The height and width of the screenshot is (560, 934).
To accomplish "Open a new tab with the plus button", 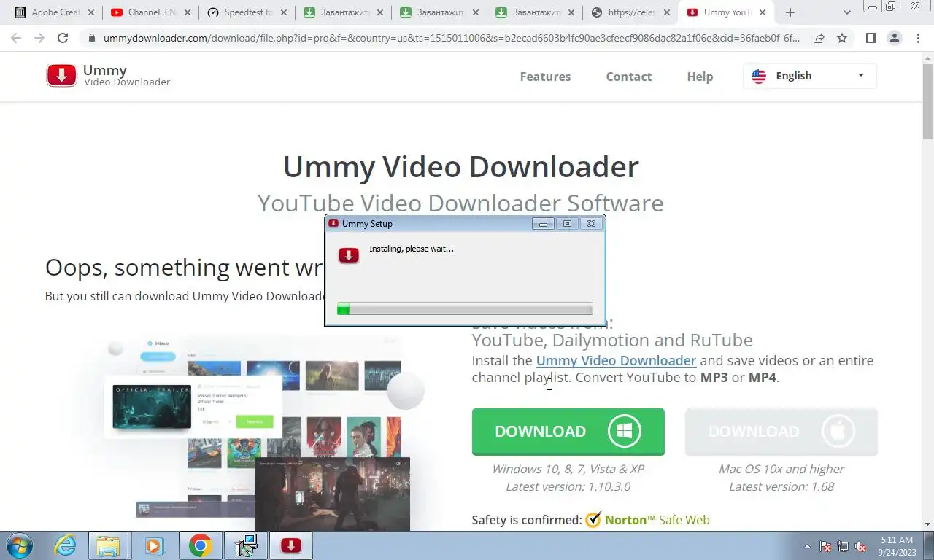I will 790,12.
